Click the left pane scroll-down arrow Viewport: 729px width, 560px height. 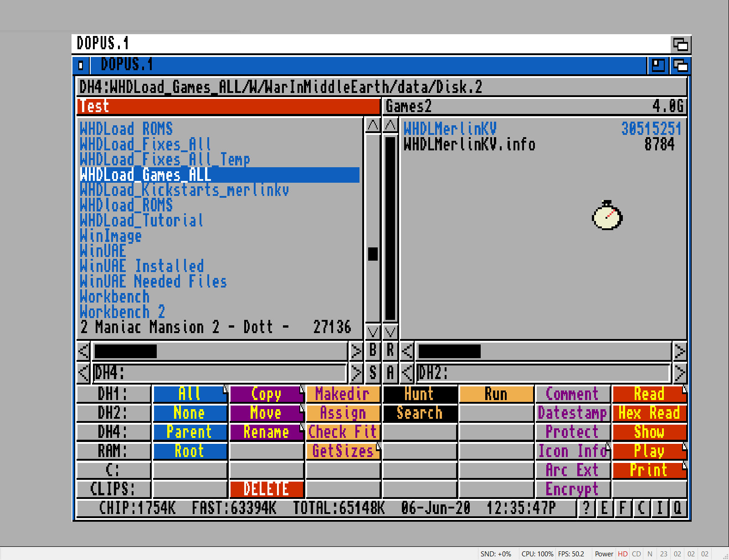(373, 332)
